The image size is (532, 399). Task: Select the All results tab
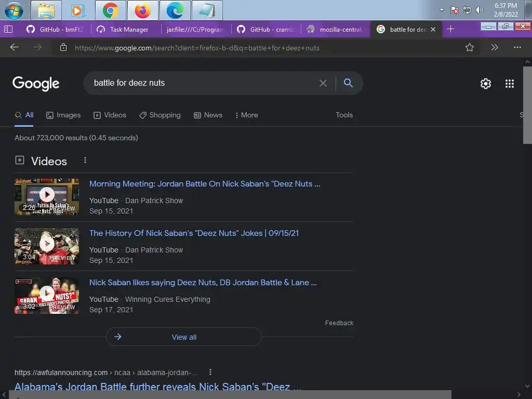24,115
